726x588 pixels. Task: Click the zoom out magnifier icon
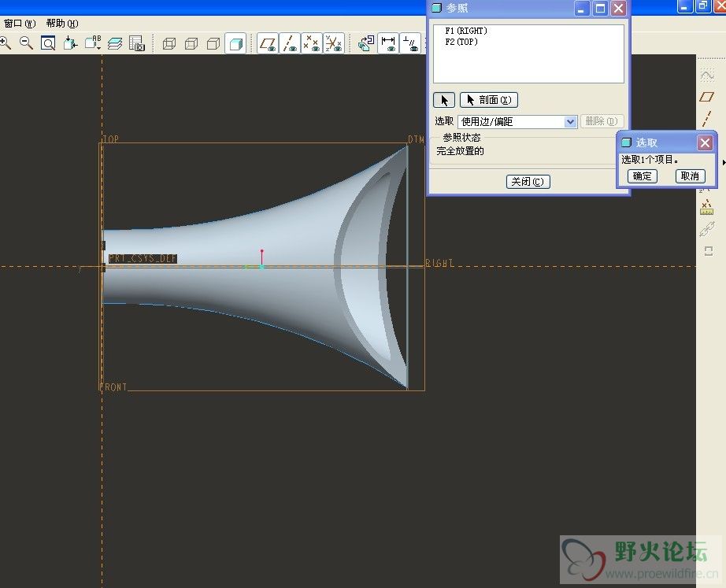(27, 43)
